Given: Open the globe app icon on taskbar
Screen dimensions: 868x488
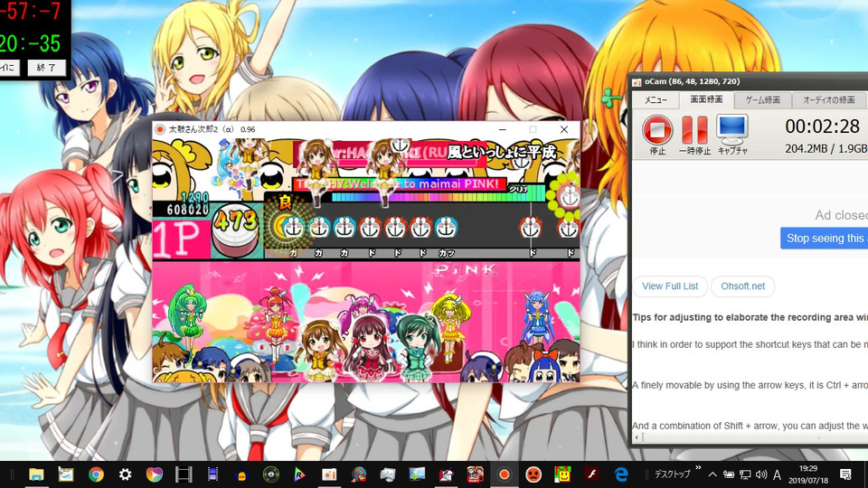Looking at the screenshot, I should (x=359, y=474).
